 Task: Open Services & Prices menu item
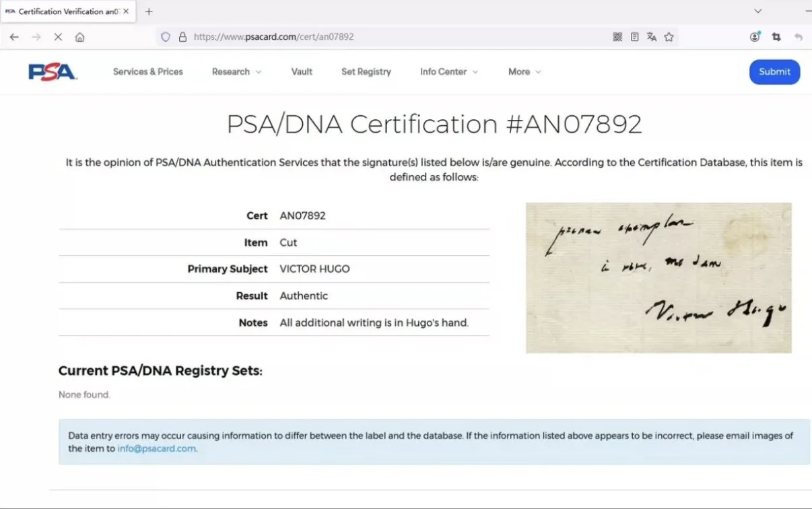(x=148, y=71)
